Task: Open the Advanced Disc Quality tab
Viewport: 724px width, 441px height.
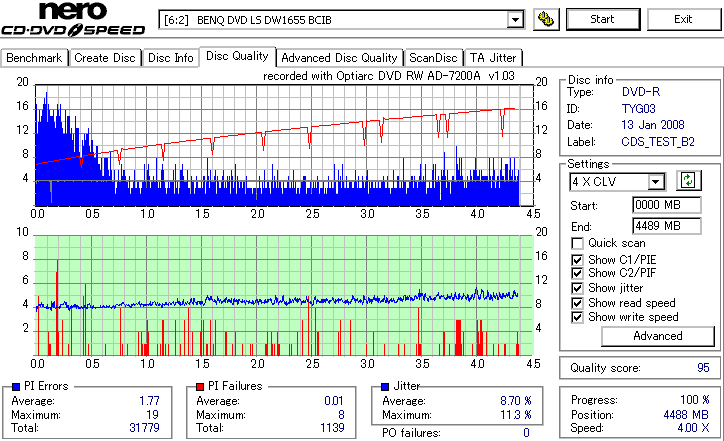Action: (339, 58)
